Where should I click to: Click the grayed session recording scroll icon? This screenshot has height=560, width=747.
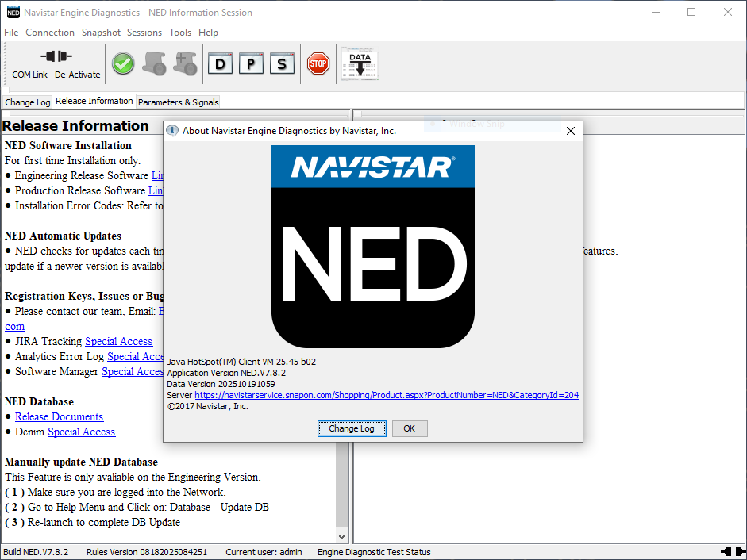pyautogui.click(x=155, y=63)
